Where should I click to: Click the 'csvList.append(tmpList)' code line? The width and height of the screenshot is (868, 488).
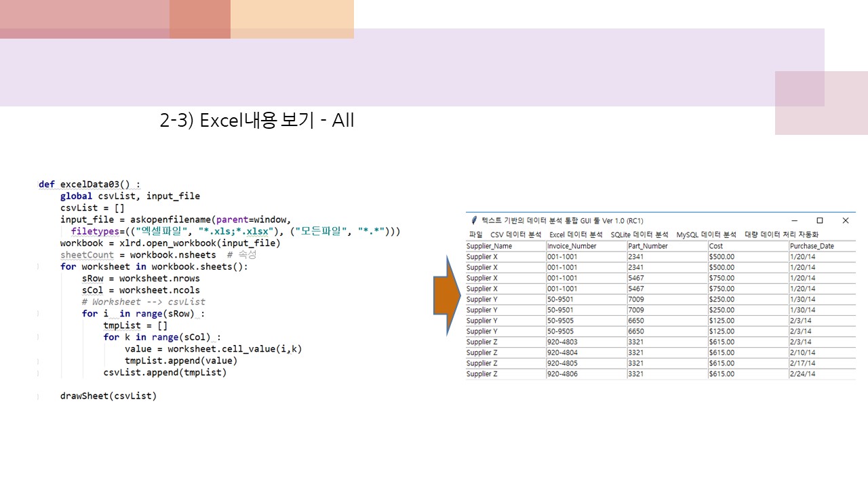pos(165,372)
